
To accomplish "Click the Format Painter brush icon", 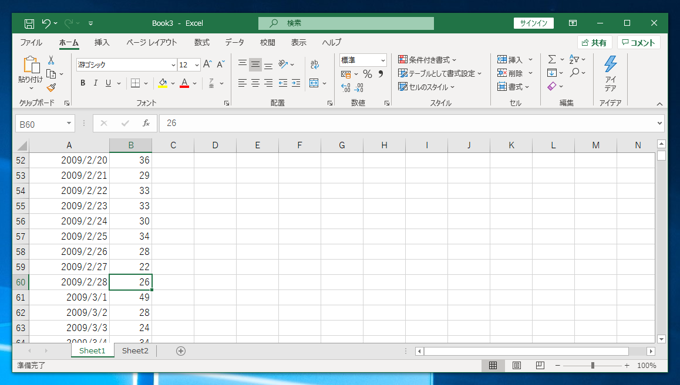I will click(x=51, y=87).
